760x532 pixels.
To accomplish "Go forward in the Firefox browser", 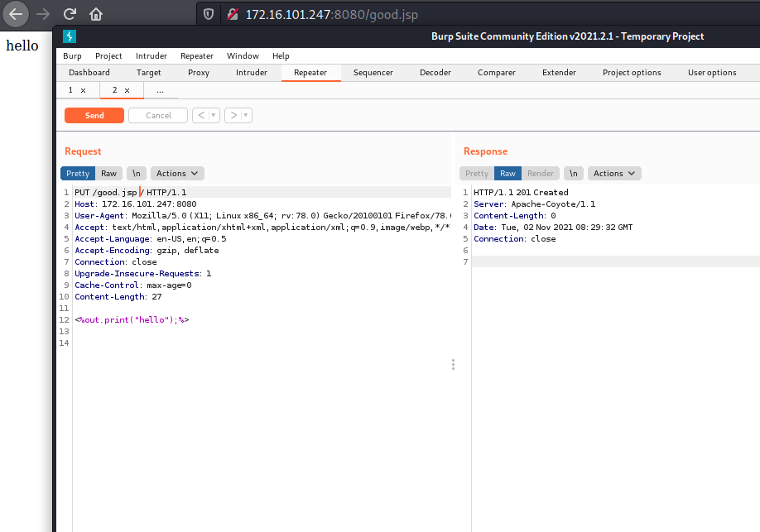I will coord(43,14).
